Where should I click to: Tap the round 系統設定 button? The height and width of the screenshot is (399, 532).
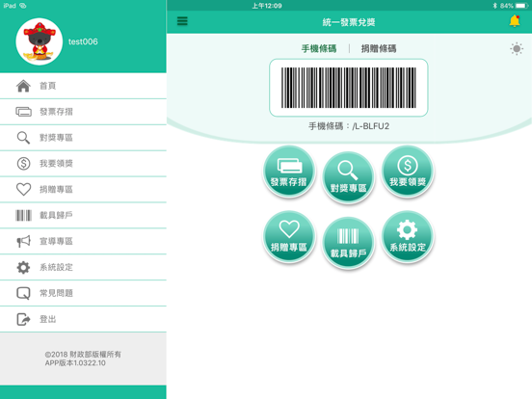pyautogui.click(x=408, y=236)
